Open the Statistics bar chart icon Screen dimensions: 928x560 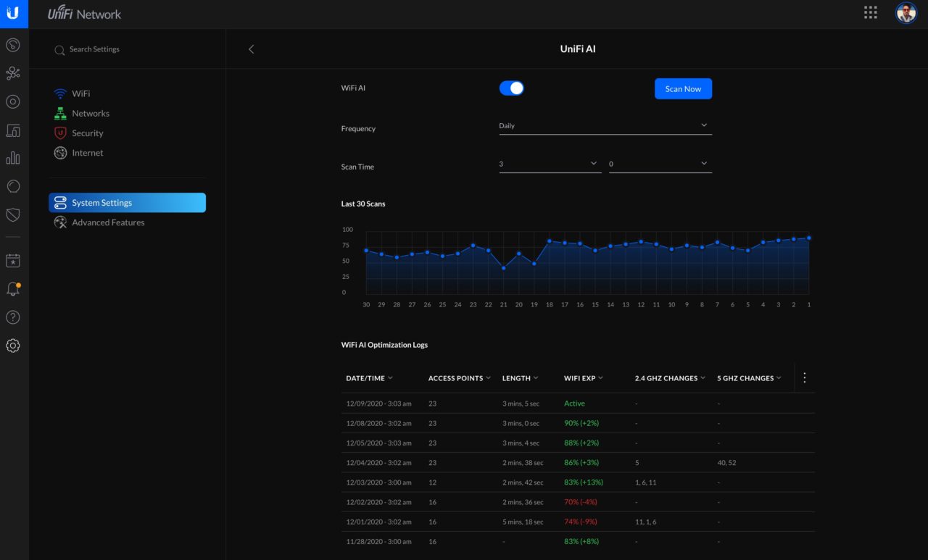[13, 158]
